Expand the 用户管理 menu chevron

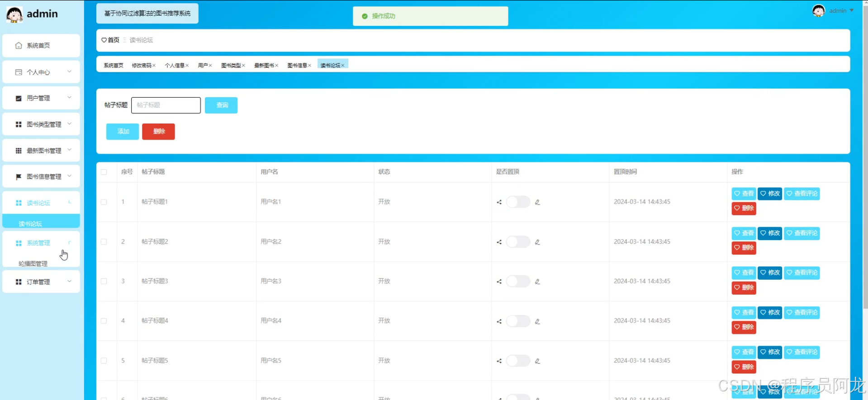tap(69, 98)
